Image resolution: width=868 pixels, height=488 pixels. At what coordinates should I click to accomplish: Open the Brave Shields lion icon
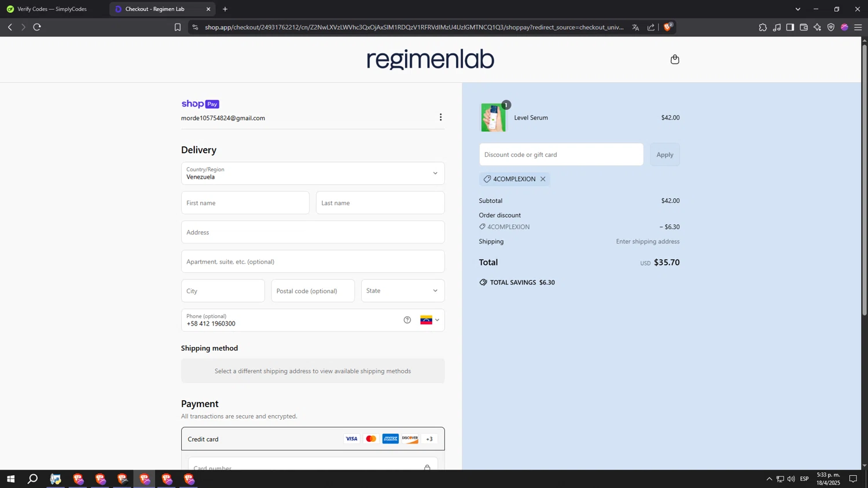(668, 27)
